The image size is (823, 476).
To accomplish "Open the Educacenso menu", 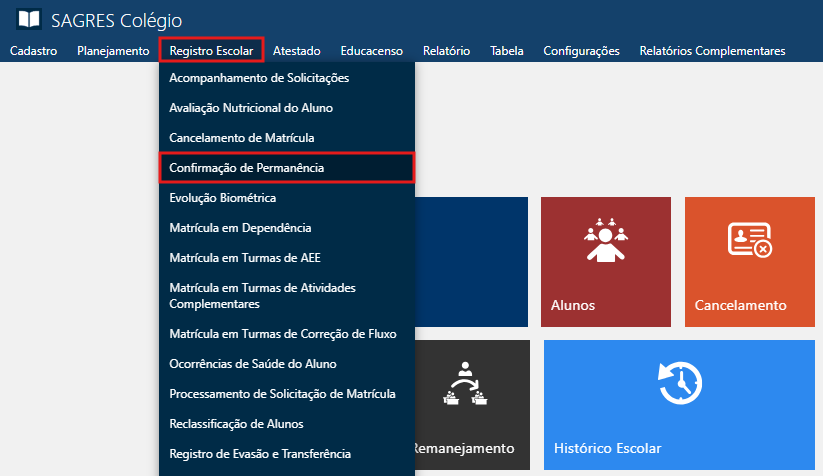I will [371, 51].
